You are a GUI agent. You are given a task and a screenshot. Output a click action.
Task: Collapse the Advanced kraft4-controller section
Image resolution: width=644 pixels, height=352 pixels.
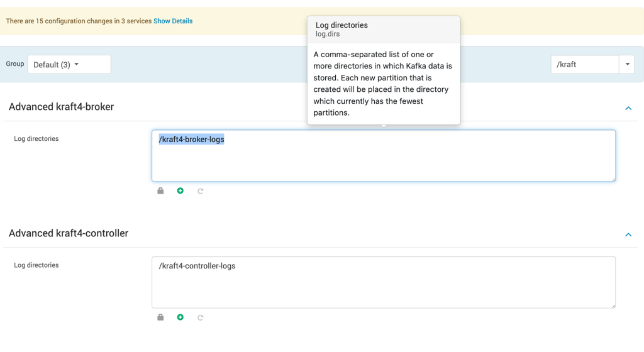[x=628, y=234]
